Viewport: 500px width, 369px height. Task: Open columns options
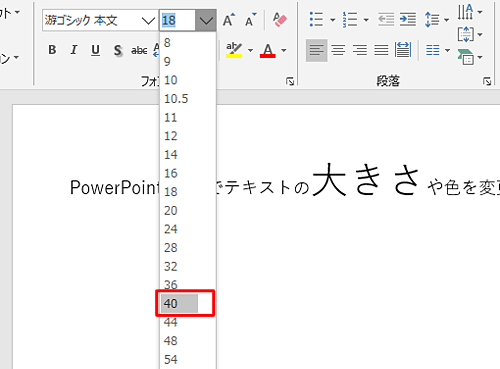438,51
